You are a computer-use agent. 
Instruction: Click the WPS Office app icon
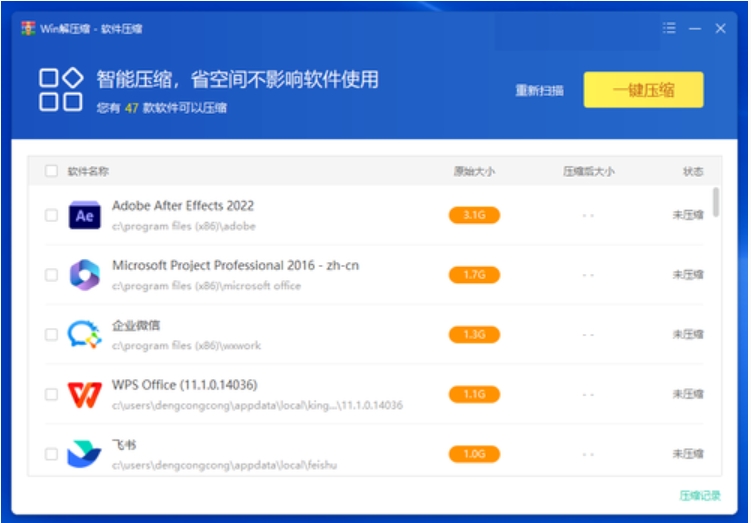point(85,394)
